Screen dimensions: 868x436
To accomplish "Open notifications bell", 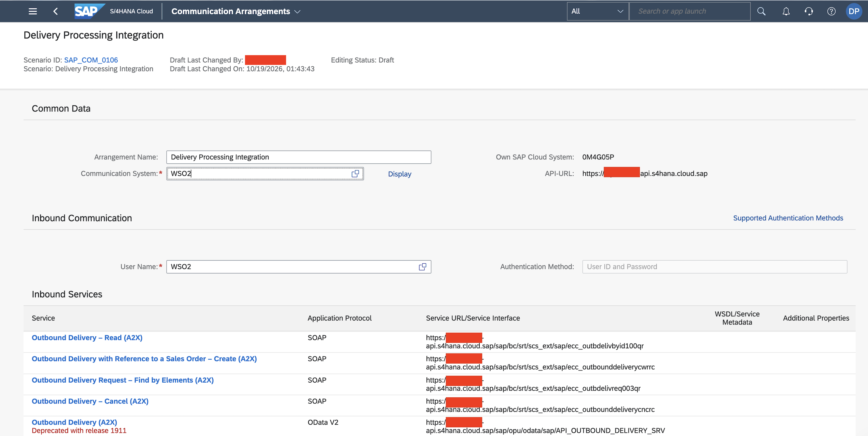I will point(786,11).
